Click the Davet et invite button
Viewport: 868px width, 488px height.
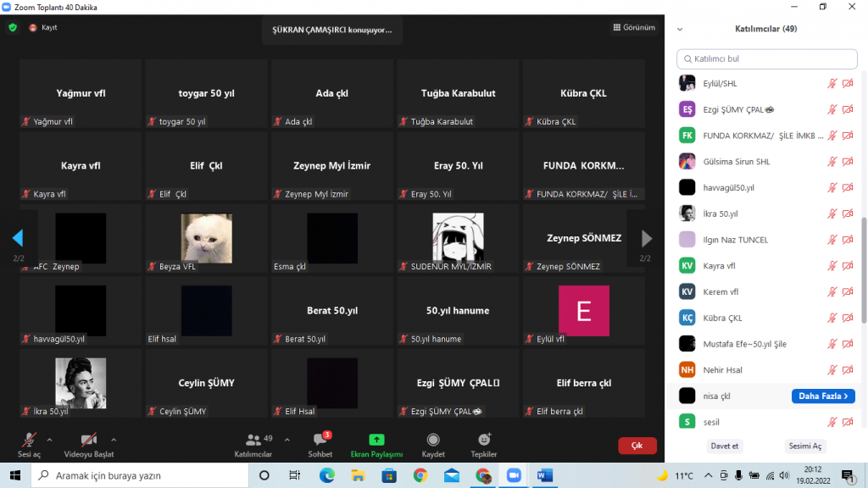click(724, 446)
